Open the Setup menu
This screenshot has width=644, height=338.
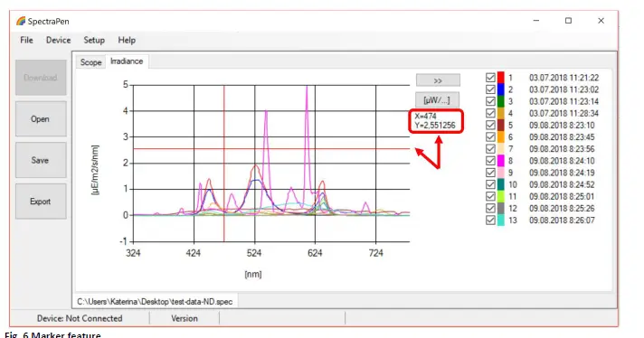[x=94, y=40]
